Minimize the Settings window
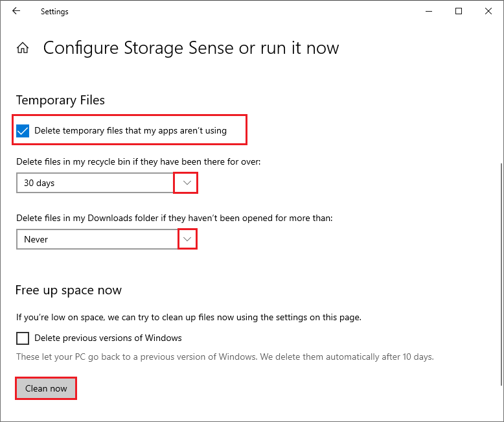This screenshot has height=422, width=504. [x=429, y=11]
